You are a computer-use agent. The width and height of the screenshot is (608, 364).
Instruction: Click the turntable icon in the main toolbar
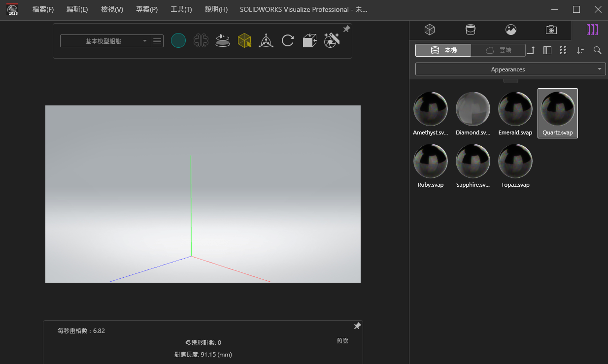223,41
